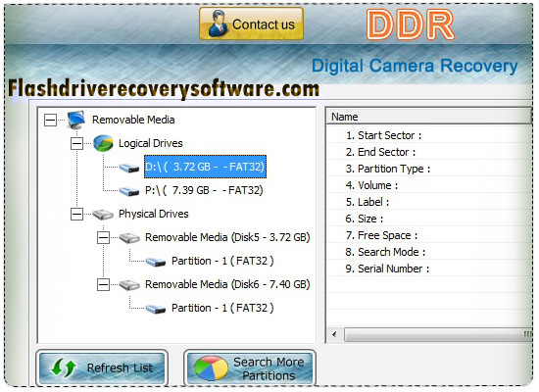Click the pie chart icon on Search More Partitions
This screenshot has height=392, width=539.
tap(211, 367)
